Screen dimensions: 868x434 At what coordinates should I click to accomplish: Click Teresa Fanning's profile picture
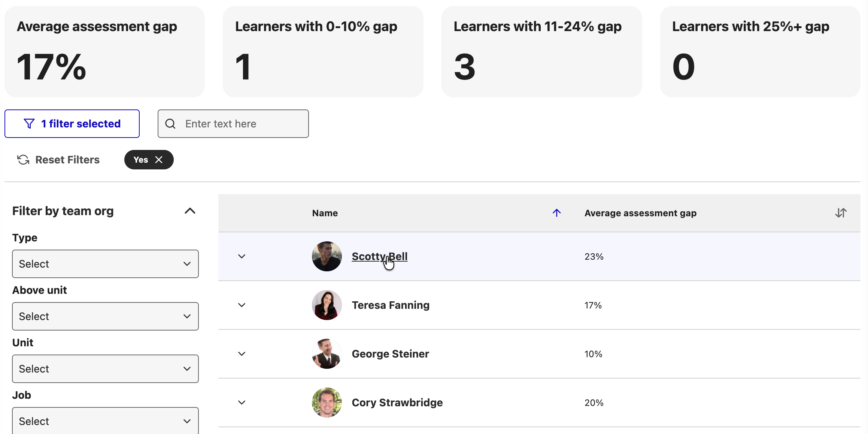click(x=327, y=305)
